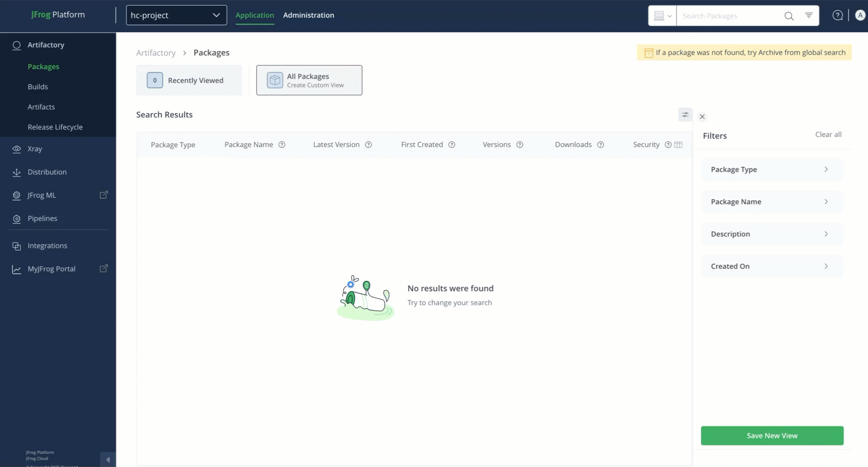Select the Xray section icon
Viewport: 868px width, 467px height.
point(17,148)
